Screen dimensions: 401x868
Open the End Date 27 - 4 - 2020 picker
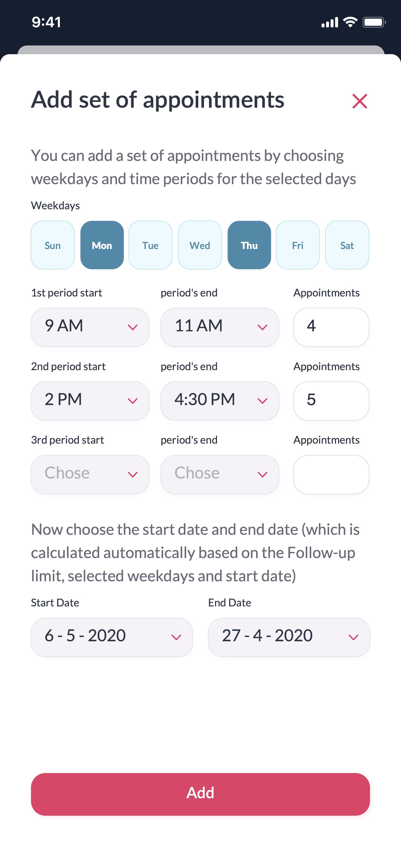pos(289,637)
